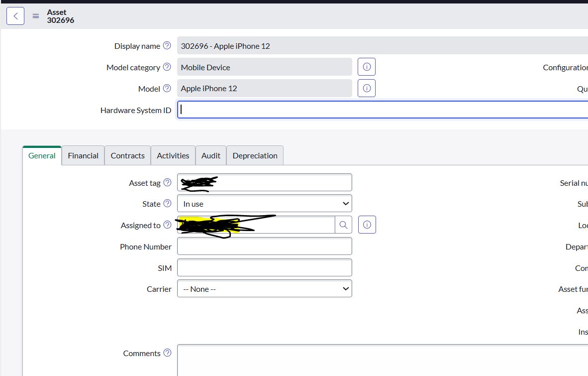The image size is (588, 376).
Task: Switch to the Contracts tab
Action: 127,155
